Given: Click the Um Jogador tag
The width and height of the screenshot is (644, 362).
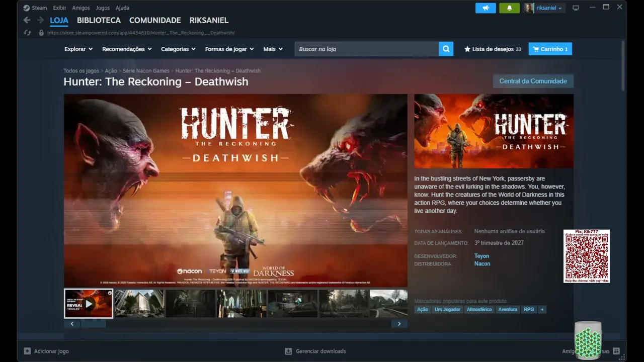Looking at the screenshot, I should pos(447,309).
